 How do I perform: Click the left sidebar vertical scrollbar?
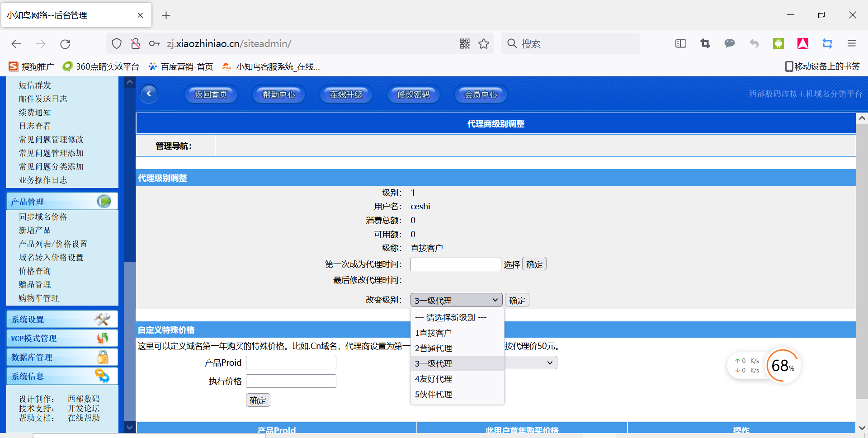pos(130,226)
